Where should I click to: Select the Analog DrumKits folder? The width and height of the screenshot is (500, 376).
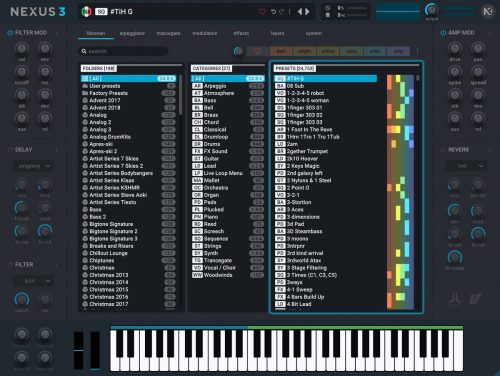tap(129, 137)
